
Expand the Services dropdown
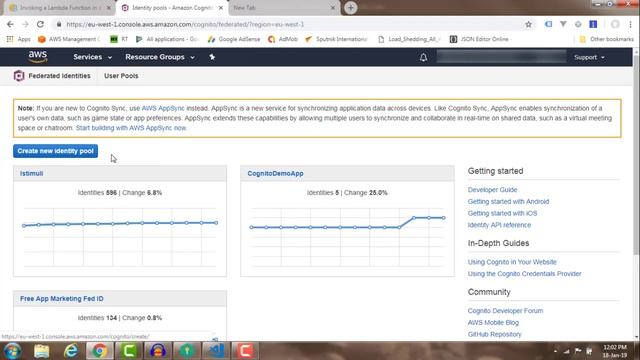(x=92, y=57)
